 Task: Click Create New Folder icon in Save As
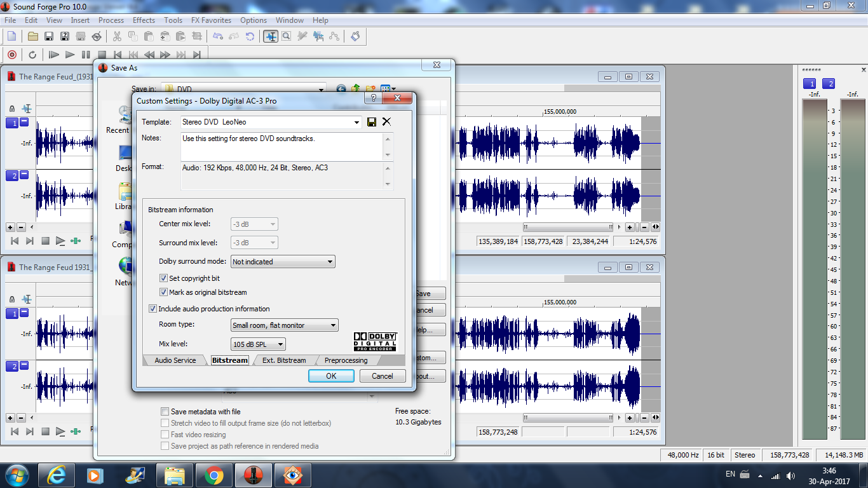click(x=370, y=90)
